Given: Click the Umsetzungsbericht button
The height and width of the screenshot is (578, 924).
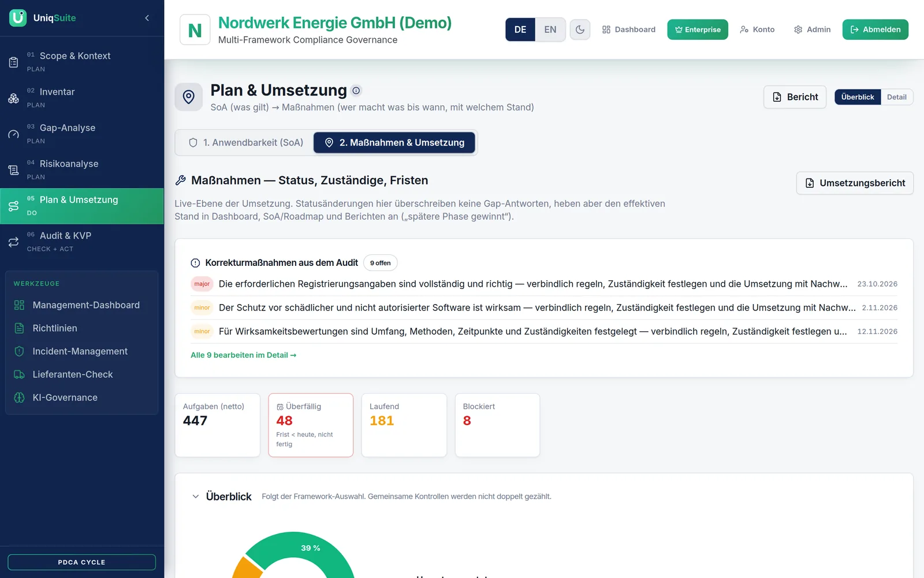Looking at the screenshot, I should coord(855,183).
